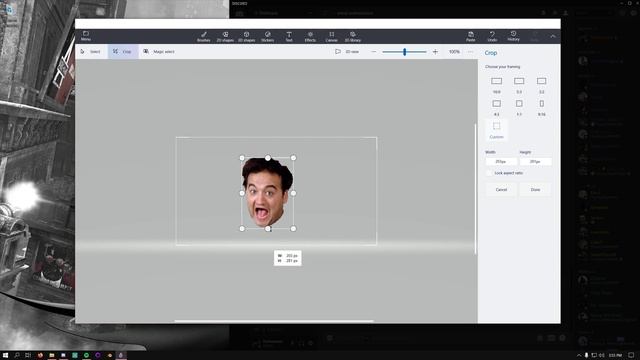Select the 16:9 crop framing
Image resolution: width=640 pixels, height=360 pixels.
tap(496, 85)
